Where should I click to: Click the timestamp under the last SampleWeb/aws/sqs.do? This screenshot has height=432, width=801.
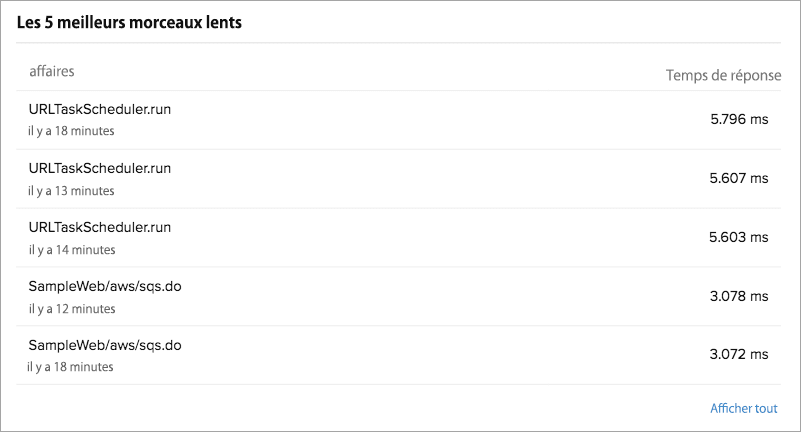[70, 367]
